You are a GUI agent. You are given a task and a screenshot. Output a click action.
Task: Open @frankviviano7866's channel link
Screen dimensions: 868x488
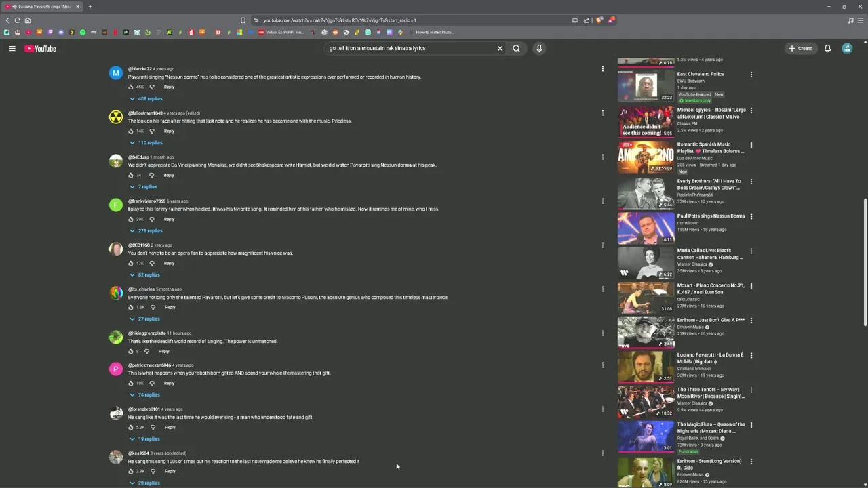point(146,201)
